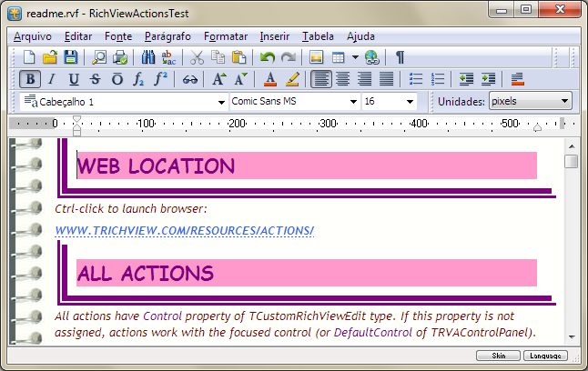The image size is (588, 371).
Task: Toggle Italic formatting button
Action: pyautogui.click(x=52, y=79)
